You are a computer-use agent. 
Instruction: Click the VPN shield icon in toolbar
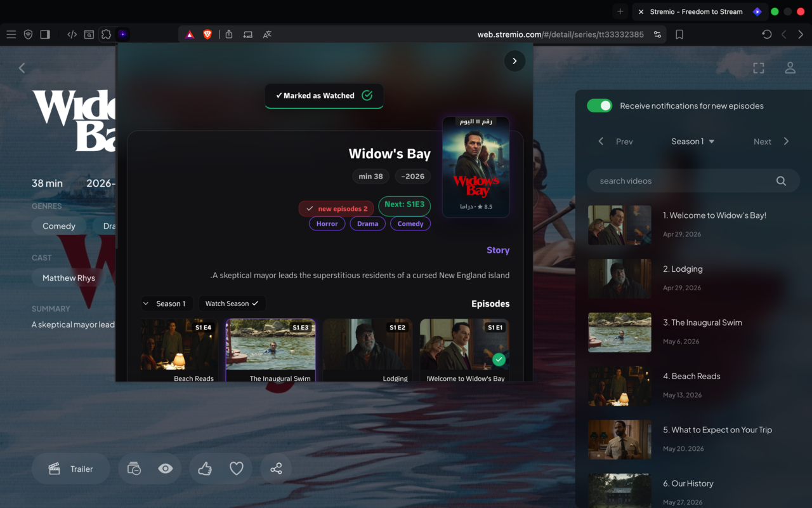click(28, 34)
